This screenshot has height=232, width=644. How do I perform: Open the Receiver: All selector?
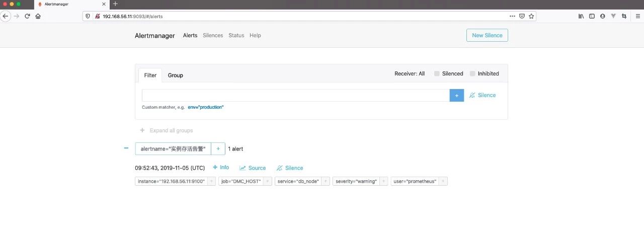[x=410, y=73]
